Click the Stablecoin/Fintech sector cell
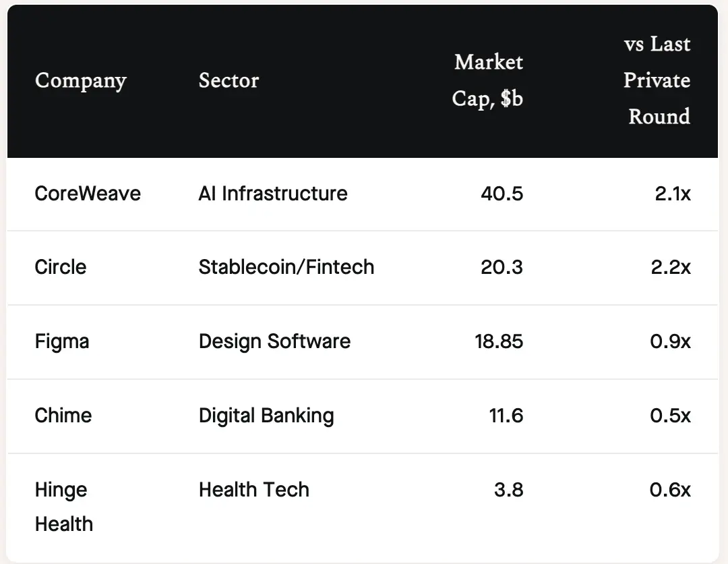 [x=286, y=267]
